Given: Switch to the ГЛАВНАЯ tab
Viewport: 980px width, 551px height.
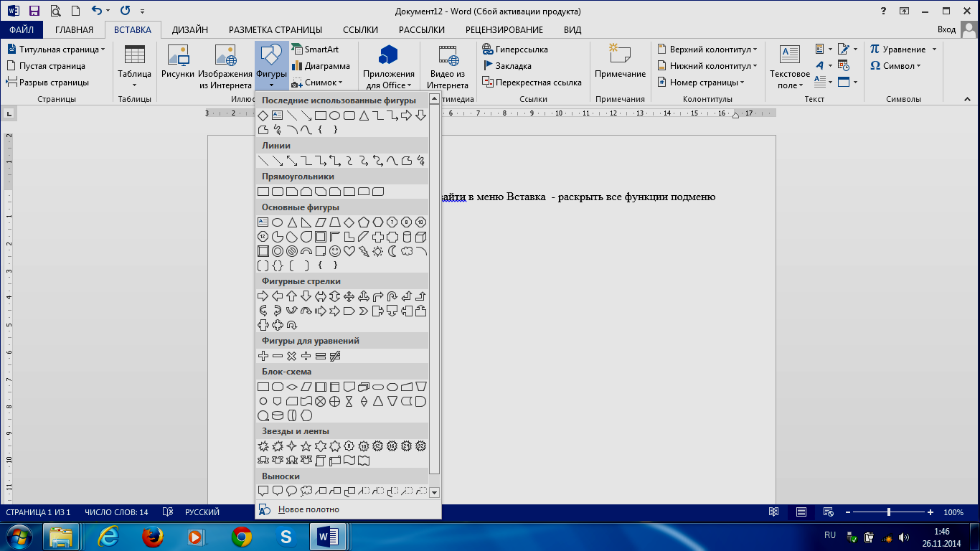Looking at the screenshot, I should tap(75, 29).
